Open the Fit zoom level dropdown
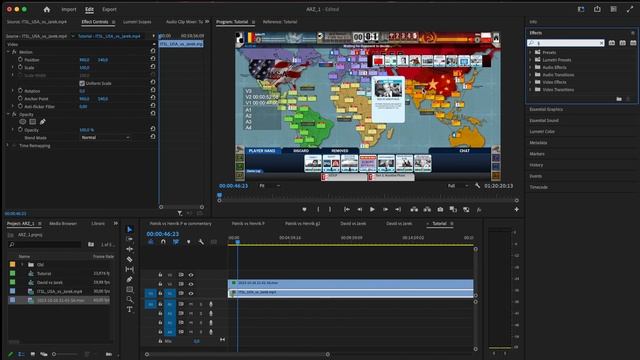This screenshot has height=360, width=640. coord(269,186)
